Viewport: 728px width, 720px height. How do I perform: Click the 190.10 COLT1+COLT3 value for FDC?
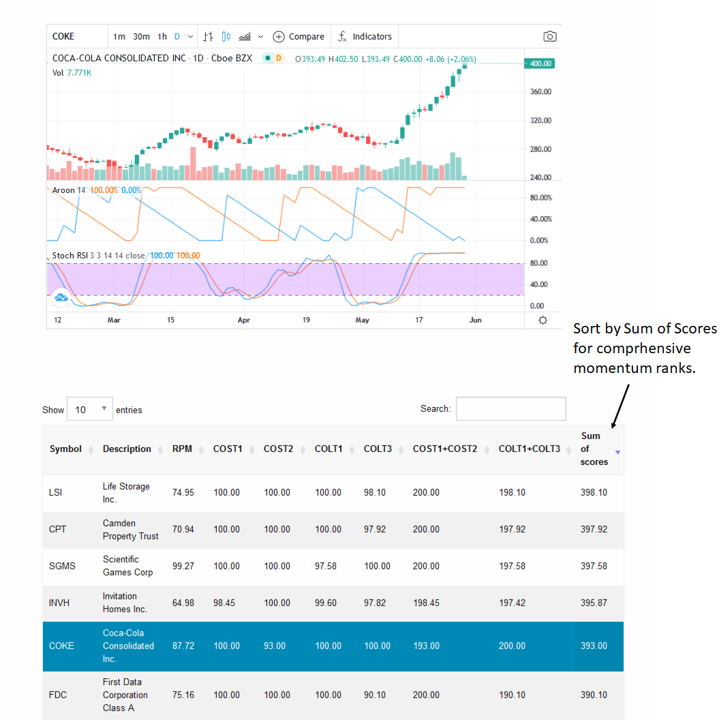(512, 695)
